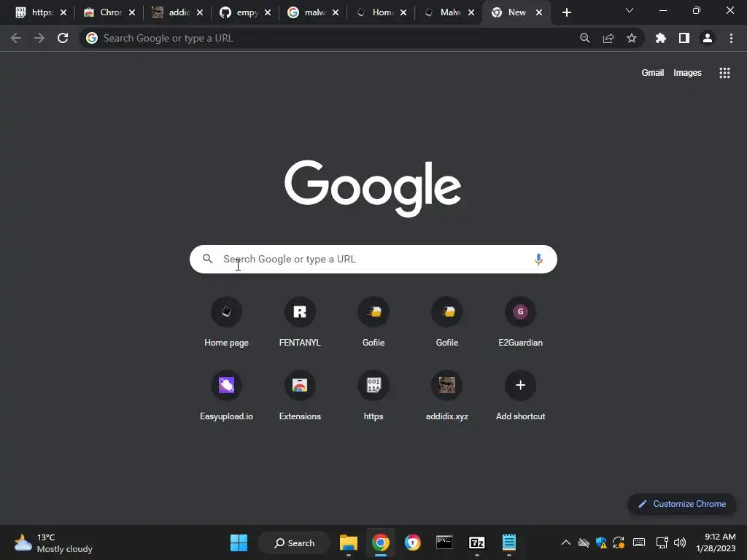
Task: Start voice search with the microphone
Action: (x=538, y=259)
